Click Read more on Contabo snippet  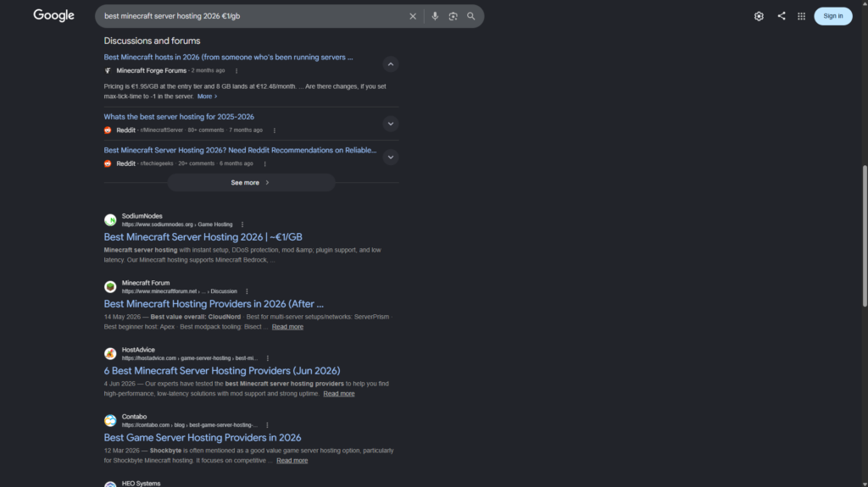point(292,461)
